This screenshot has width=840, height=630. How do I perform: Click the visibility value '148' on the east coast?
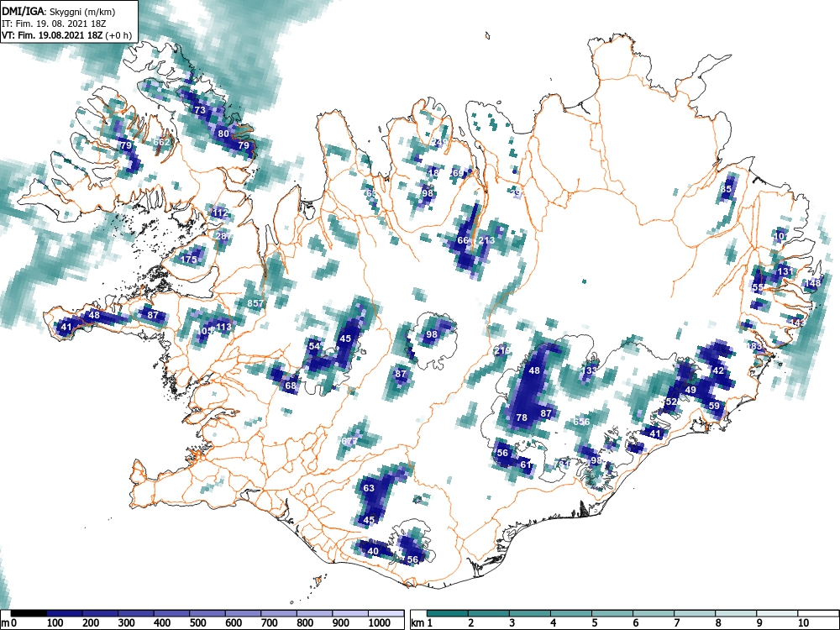tap(812, 283)
